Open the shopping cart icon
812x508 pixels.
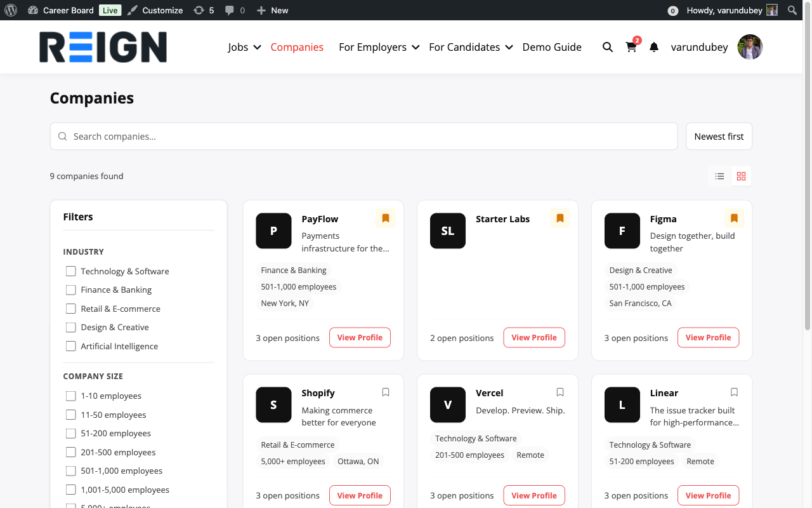click(631, 47)
